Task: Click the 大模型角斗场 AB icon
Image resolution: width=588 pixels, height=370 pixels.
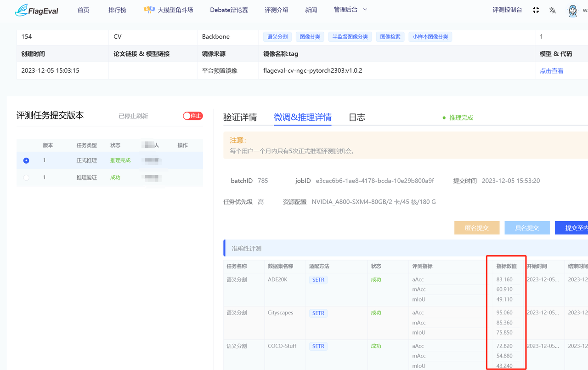Action: (x=149, y=10)
